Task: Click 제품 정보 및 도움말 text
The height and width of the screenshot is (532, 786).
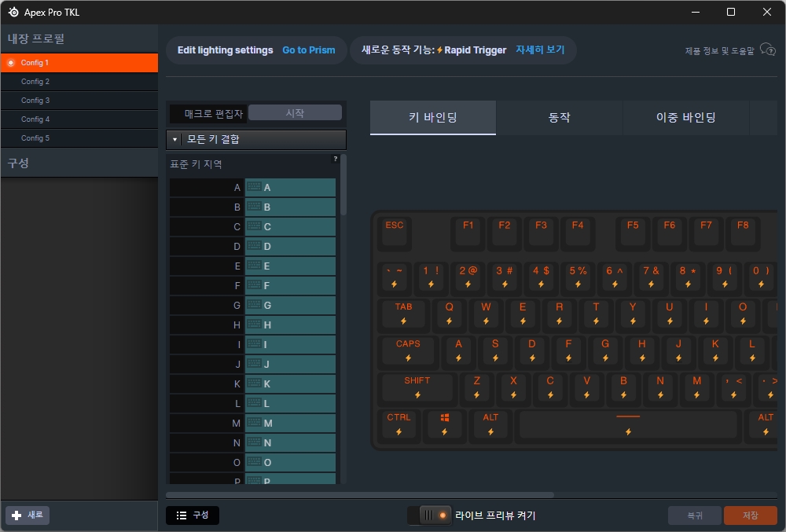Action: coord(719,50)
